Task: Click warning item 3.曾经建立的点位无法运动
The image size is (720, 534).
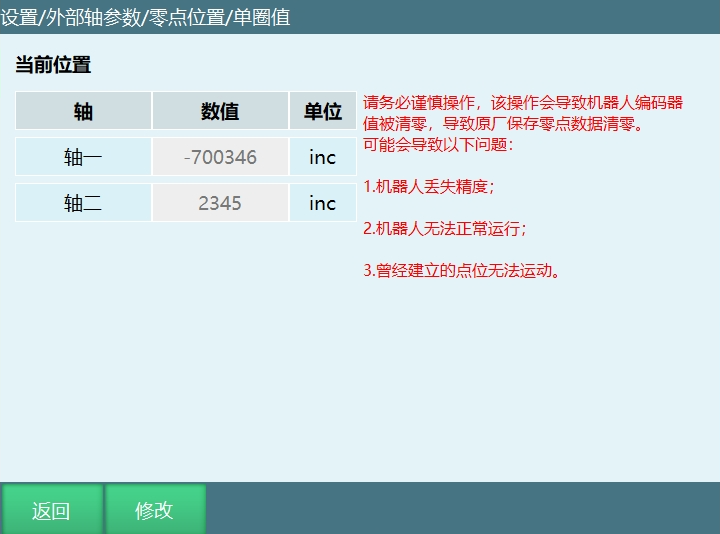Action: (461, 271)
